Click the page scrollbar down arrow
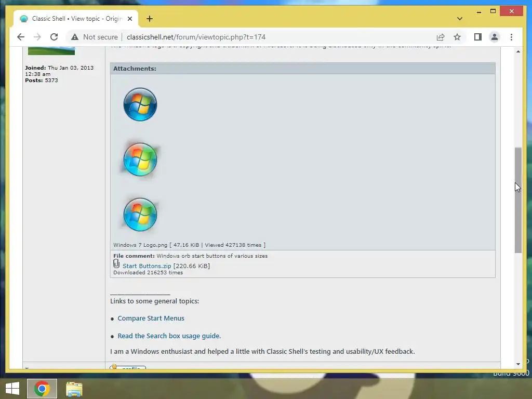Screen dimensions: 532x399 (518, 364)
